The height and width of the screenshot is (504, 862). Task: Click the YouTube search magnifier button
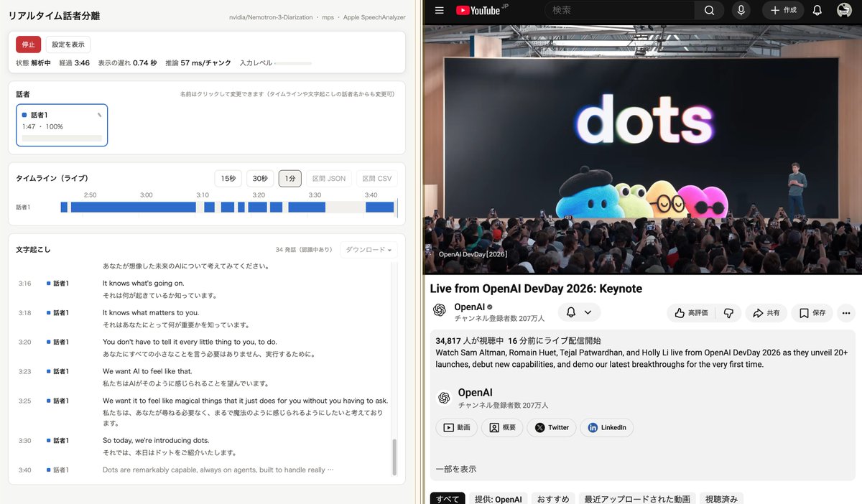[709, 10]
